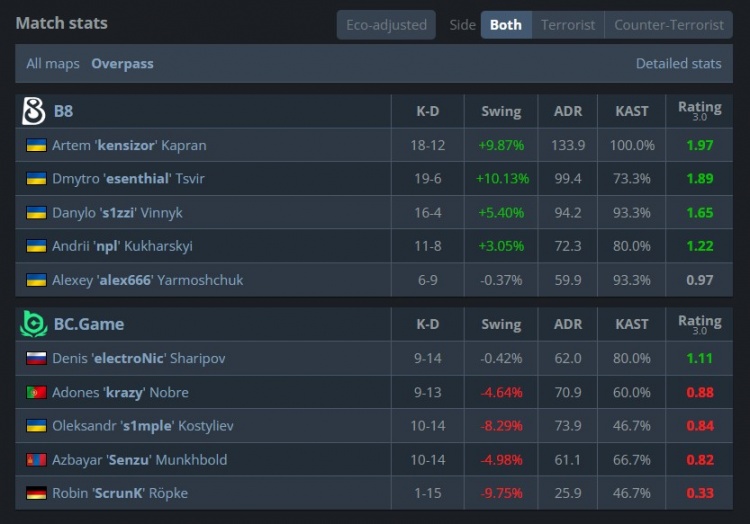Click alex666's 0.97 rating value
Image resolution: width=750 pixels, height=524 pixels.
(x=699, y=280)
